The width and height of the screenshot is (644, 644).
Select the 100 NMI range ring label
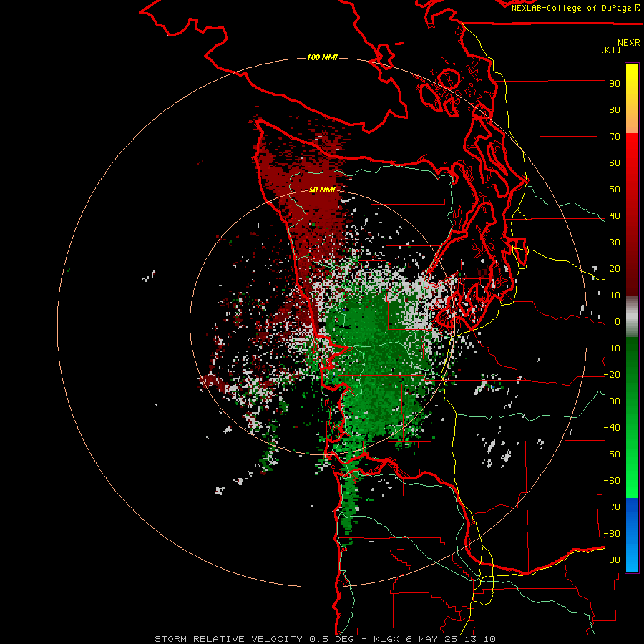(322, 57)
